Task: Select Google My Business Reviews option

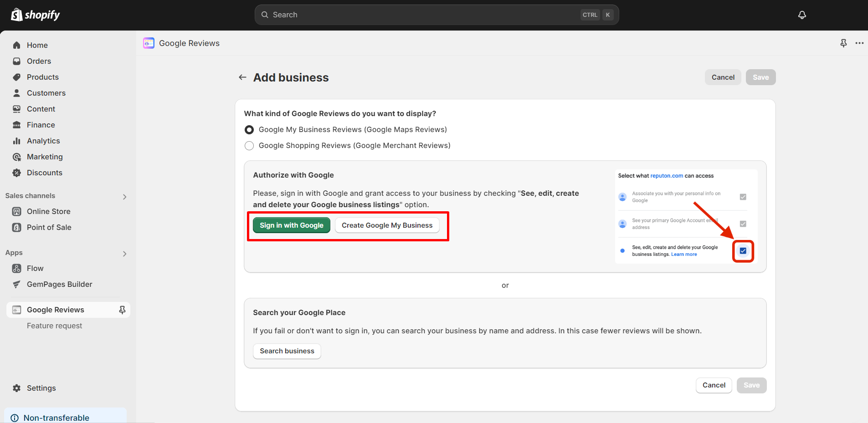Action: pyautogui.click(x=249, y=129)
